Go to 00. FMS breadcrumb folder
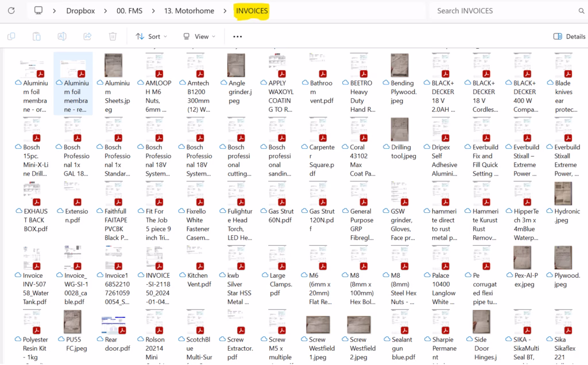The width and height of the screenshot is (588, 365). point(129,11)
